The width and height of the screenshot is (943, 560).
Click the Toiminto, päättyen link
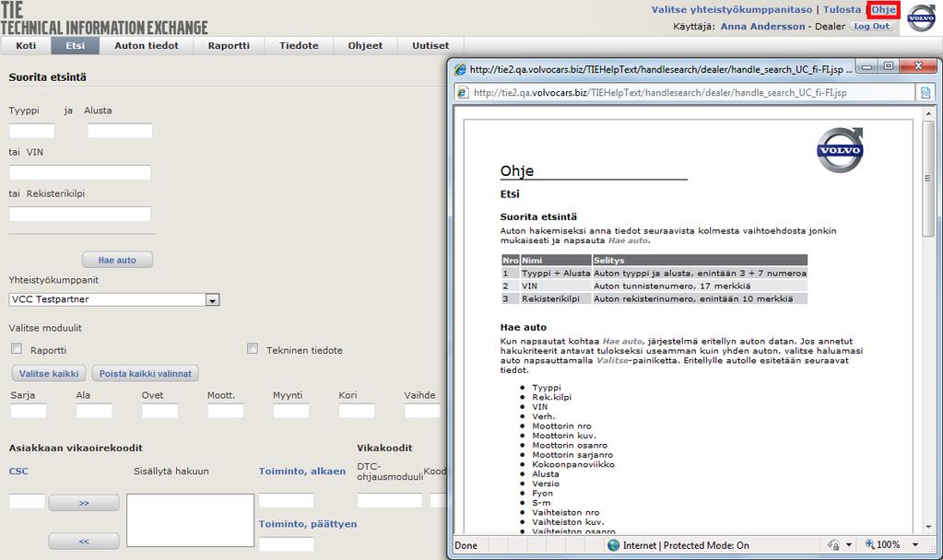(307, 524)
